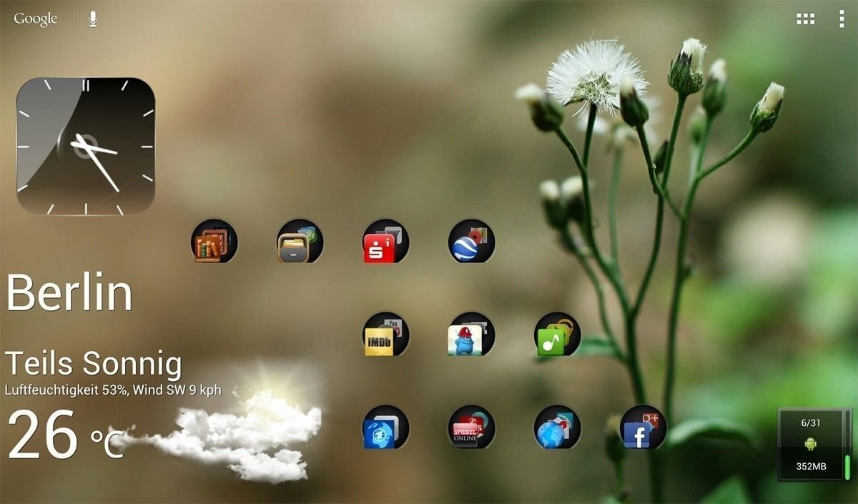Tap the 6/31 count in the memory widget

[x=811, y=423]
